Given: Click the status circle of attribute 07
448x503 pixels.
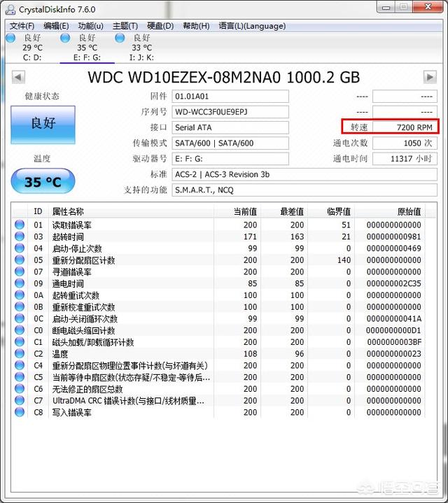Looking at the screenshot, I should [20, 271].
